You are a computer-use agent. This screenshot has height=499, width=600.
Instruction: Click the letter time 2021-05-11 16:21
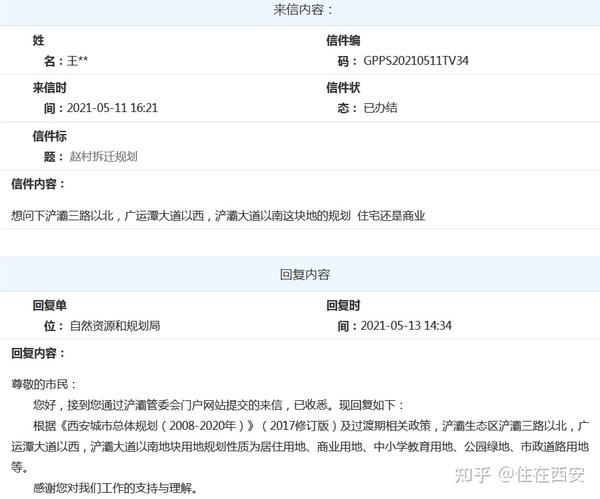coord(112,108)
